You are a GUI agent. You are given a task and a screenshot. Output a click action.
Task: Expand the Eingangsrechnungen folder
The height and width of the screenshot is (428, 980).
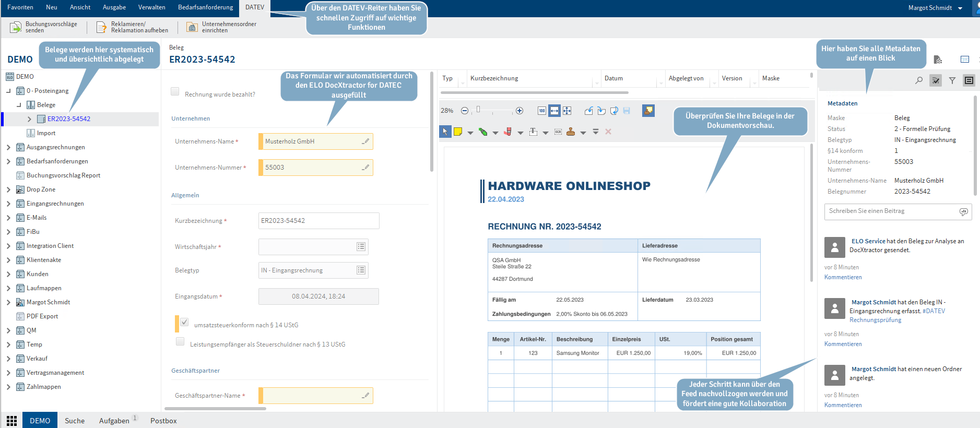[x=8, y=204]
